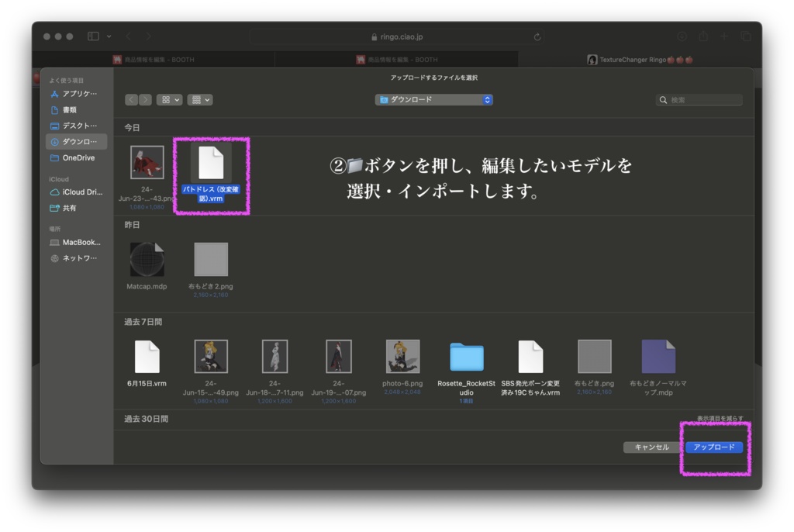Select the バトドレス（改変確認）.vrm file thumbnail
Viewport: 794px width, 532px height.
coord(211,163)
